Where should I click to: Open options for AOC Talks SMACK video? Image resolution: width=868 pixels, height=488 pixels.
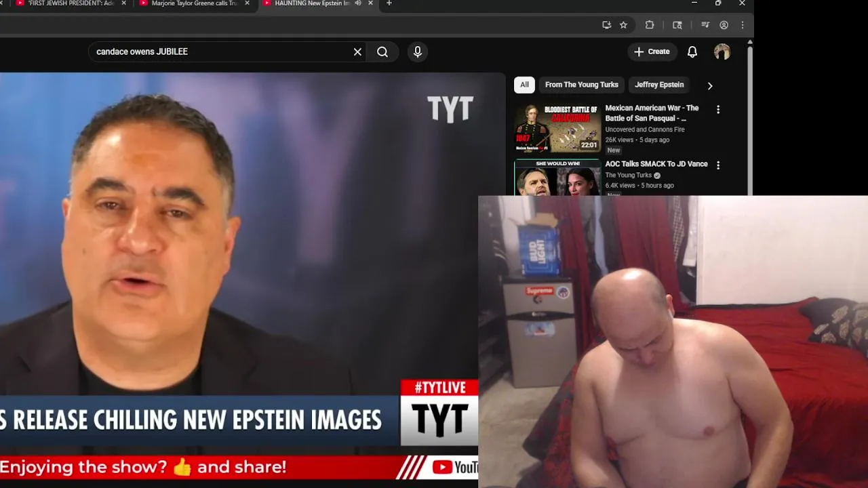click(718, 165)
